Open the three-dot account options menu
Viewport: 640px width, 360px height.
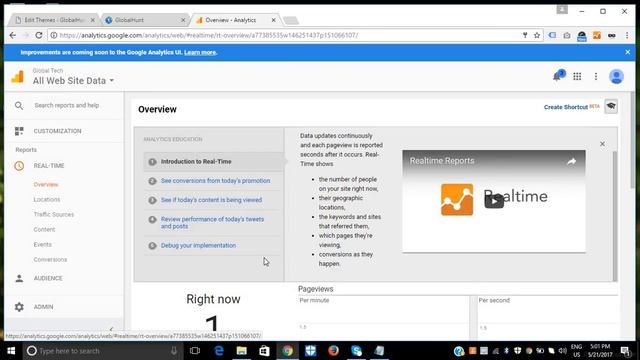click(596, 76)
